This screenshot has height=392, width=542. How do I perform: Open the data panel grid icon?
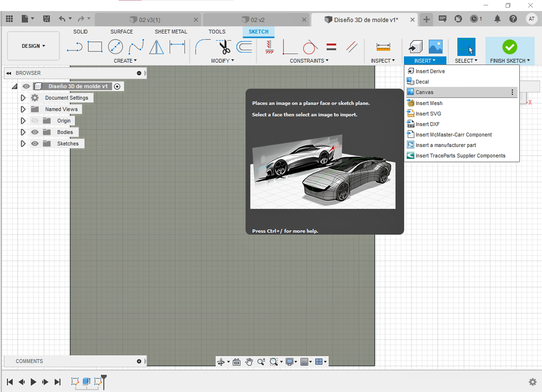10,19
